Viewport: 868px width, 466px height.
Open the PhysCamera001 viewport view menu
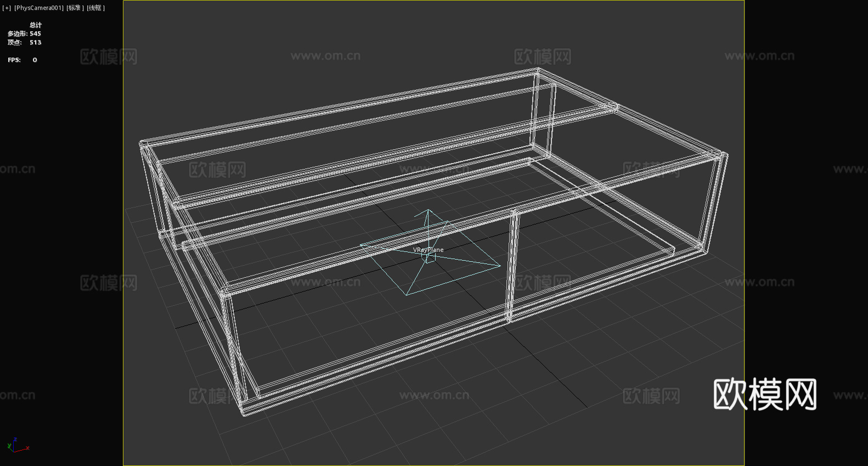tap(39, 8)
